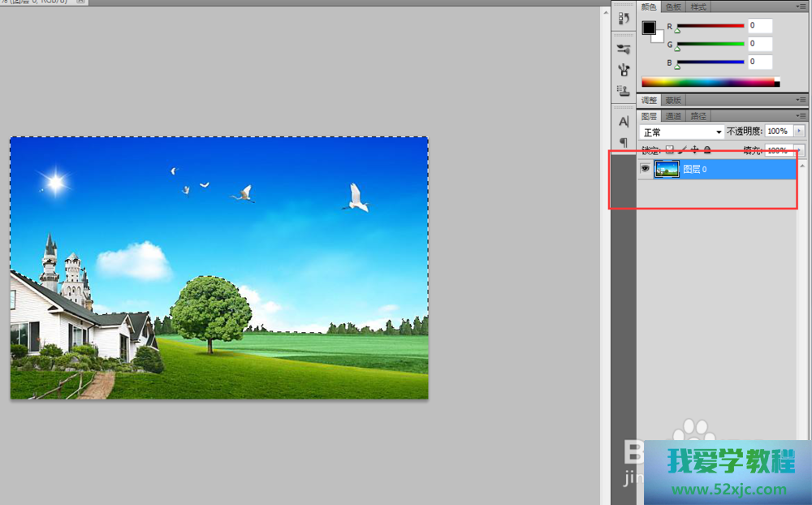Viewport: 812px width, 505px height.
Task: Hide 图层 0 using the eye icon
Action: pyautogui.click(x=646, y=169)
